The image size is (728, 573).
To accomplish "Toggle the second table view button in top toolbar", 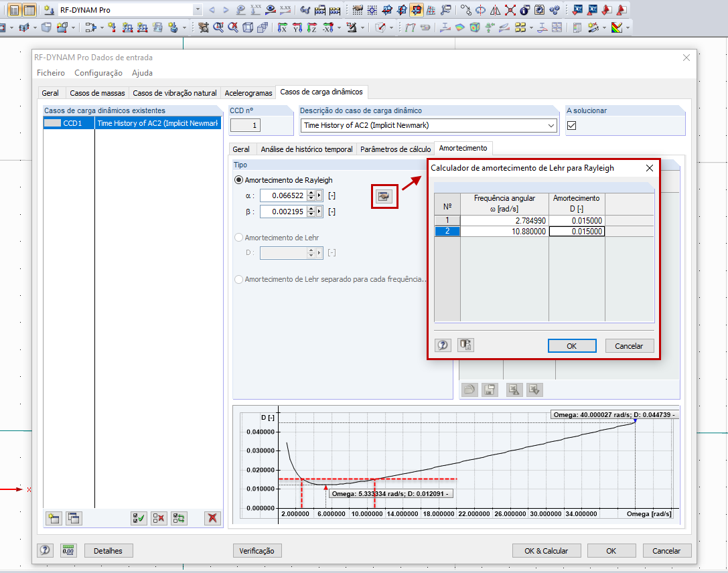I will 29,10.
